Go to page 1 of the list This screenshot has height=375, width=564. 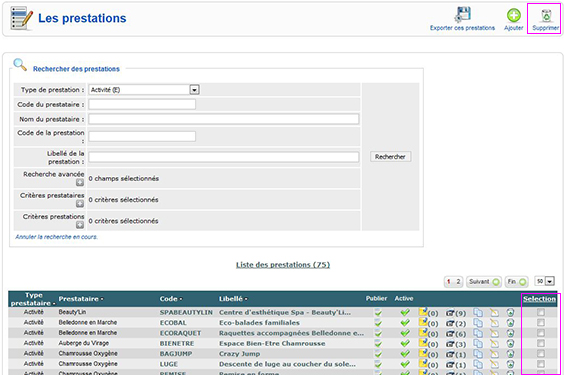(449, 282)
